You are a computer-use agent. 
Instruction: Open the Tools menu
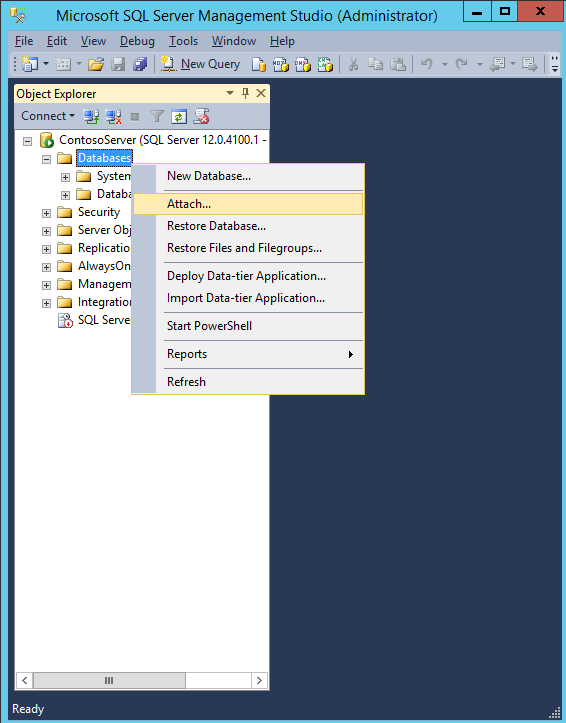(183, 41)
